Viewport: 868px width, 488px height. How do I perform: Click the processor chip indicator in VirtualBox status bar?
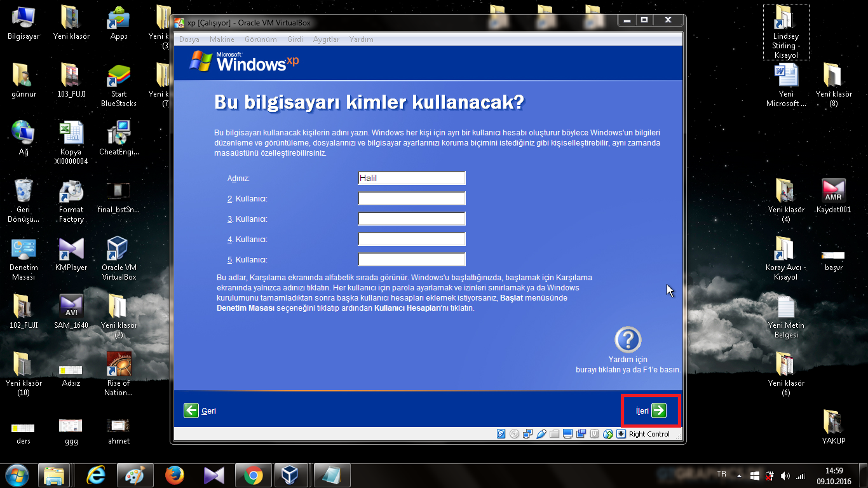click(x=594, y=434)
